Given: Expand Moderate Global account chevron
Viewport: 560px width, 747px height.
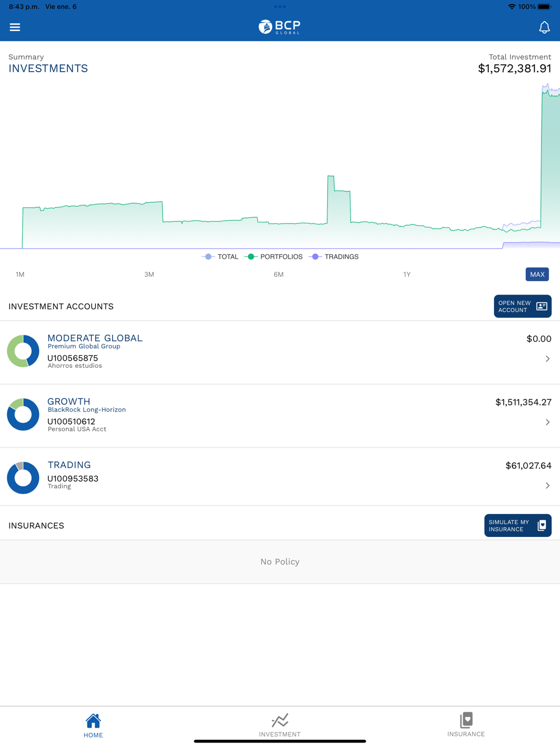Looking at the screenshot, I should (x=548, y=359).
